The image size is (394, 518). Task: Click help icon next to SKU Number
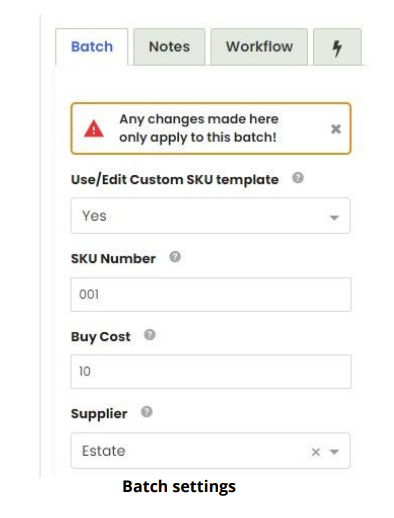coord(175,257)
